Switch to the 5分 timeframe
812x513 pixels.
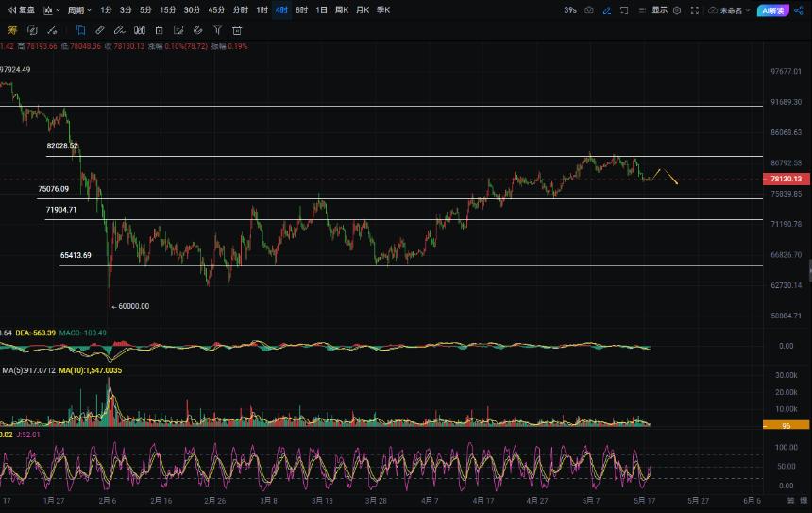[x=145, y=9]
